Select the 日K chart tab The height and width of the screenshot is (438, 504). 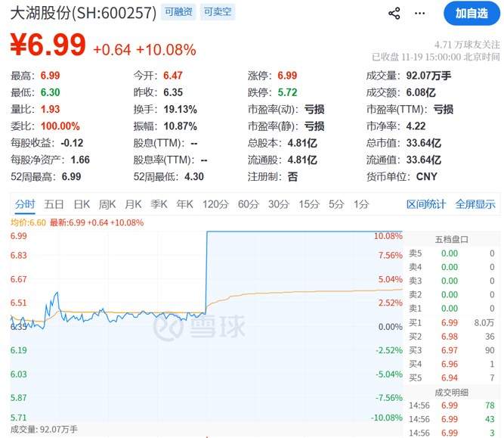82,203
